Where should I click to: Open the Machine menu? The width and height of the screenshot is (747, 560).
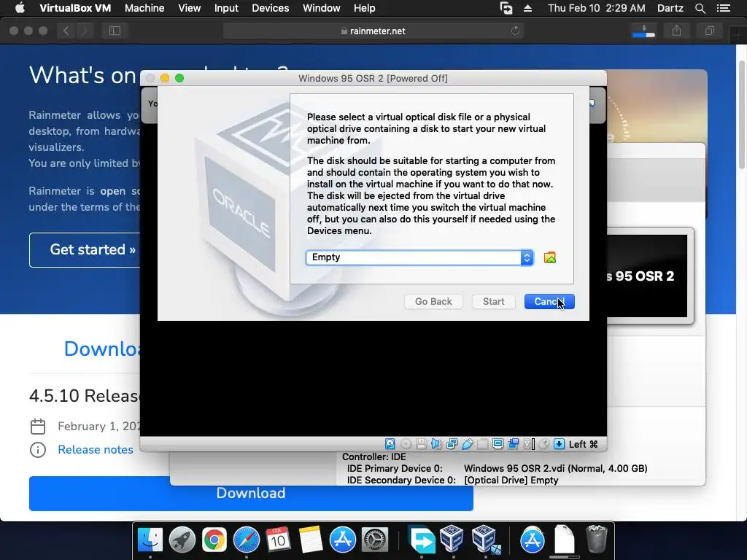click(144, 8)
